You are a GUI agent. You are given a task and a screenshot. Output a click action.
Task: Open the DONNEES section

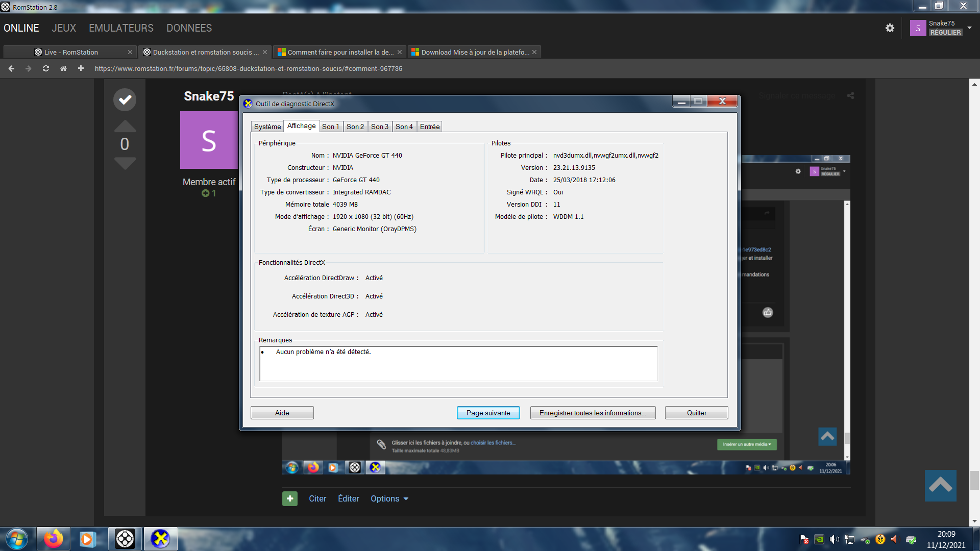click(x=189, y=28)
